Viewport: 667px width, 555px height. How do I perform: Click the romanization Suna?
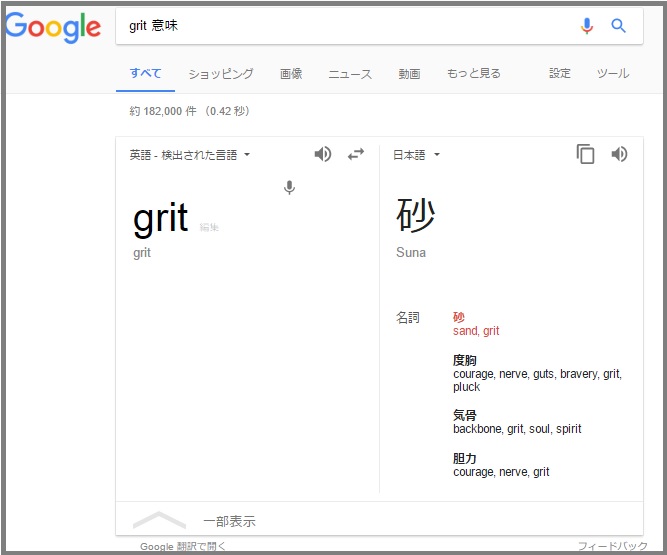tap(411, 253)
